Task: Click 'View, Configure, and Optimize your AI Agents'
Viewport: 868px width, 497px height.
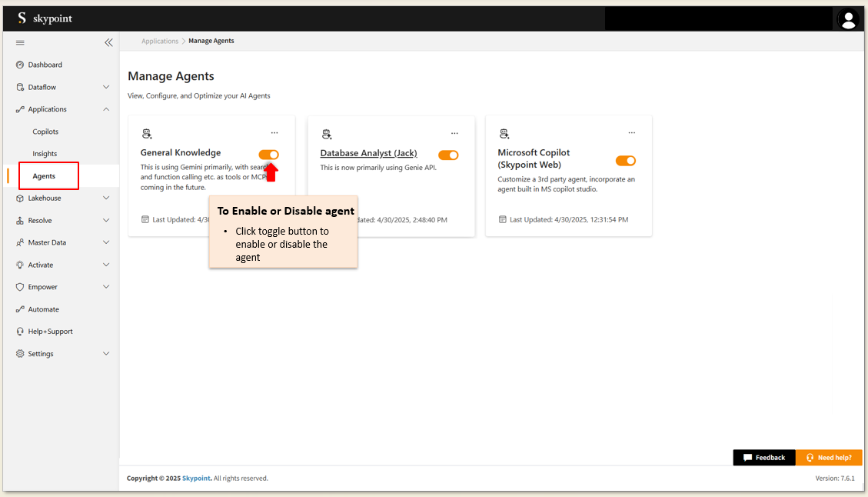Action: tap(198, 96)
